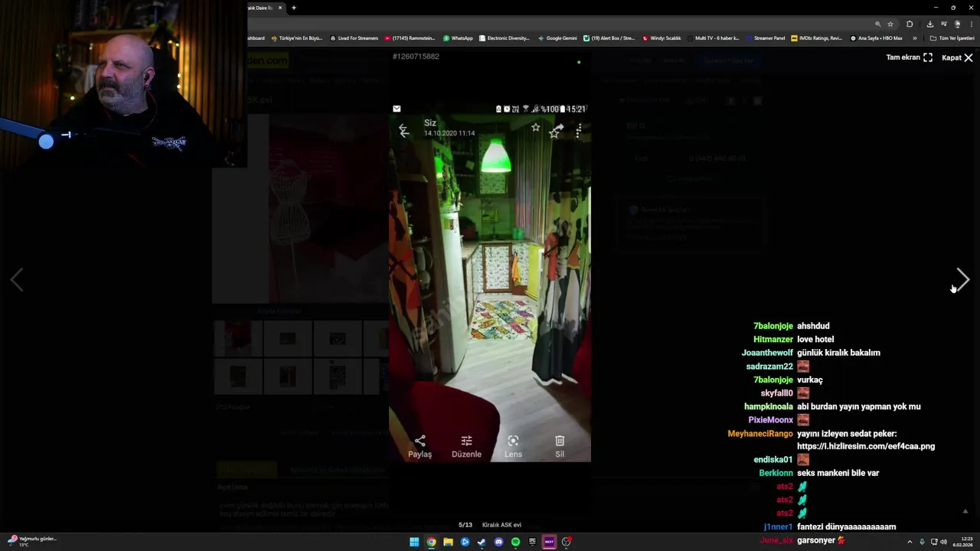Open the WhatsApp bookmark

tap(458, 38)
